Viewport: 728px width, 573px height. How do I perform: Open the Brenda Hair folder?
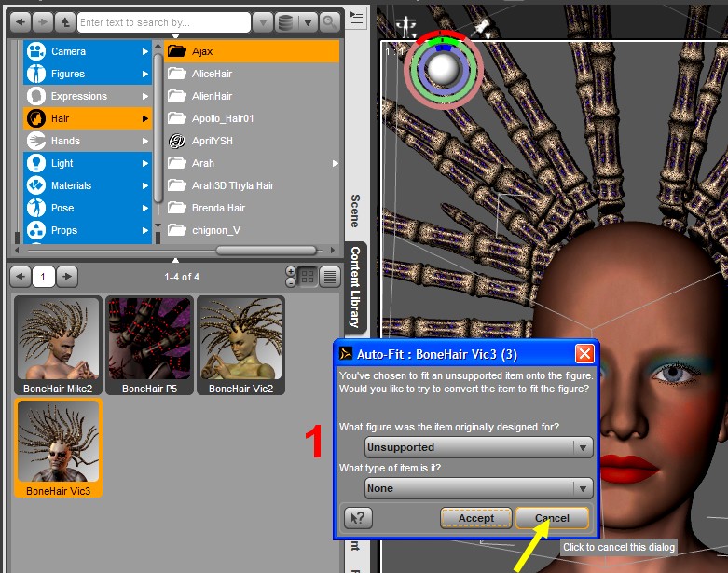click(252, 208)
